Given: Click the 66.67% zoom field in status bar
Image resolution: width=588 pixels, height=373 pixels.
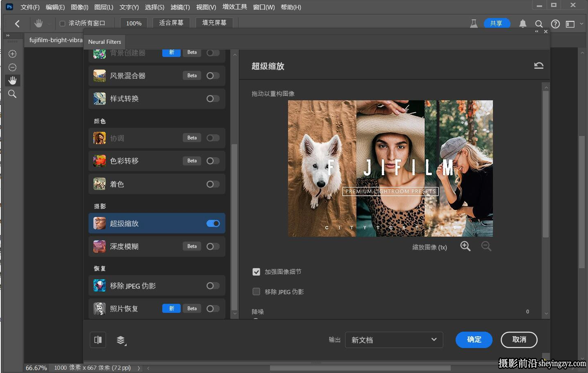Looking at the screenshot, I should 36,368.
